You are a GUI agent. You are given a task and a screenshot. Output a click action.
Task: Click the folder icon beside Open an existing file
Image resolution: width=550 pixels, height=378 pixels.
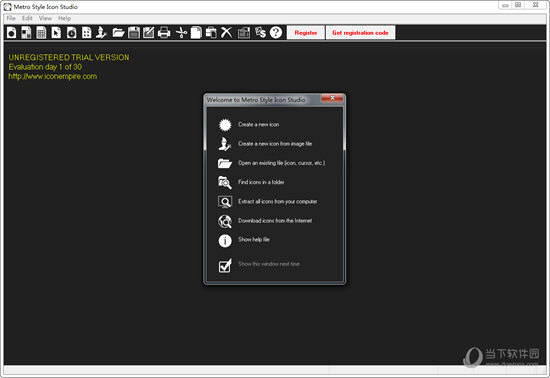[225, 163]
